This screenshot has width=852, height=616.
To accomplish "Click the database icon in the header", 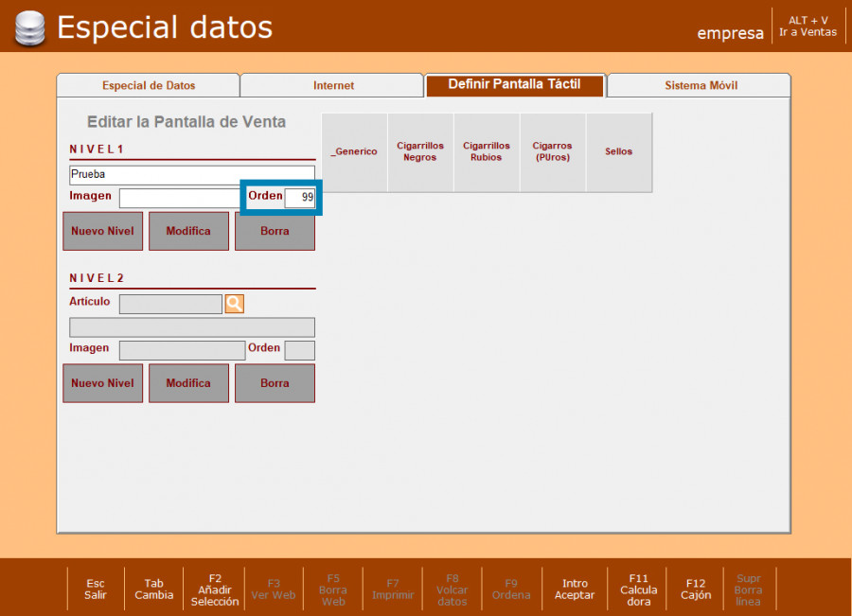I will click(28, 27).
